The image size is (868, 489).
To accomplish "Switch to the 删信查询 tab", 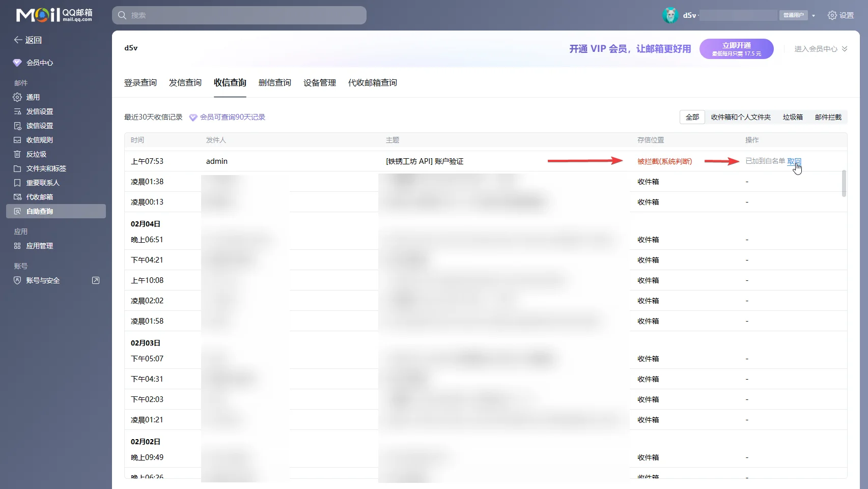I will [x=274, y=82].
